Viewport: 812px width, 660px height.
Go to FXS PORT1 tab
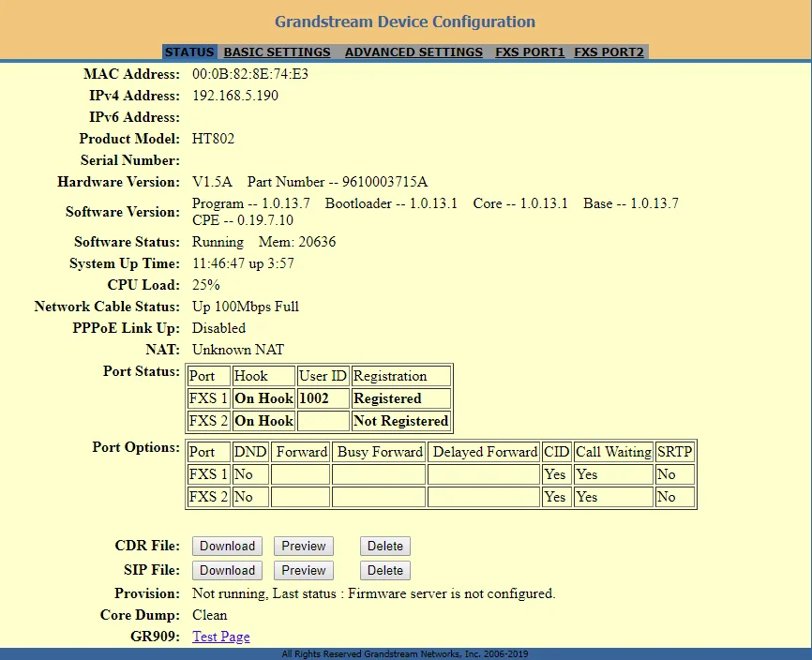point(530,52)
